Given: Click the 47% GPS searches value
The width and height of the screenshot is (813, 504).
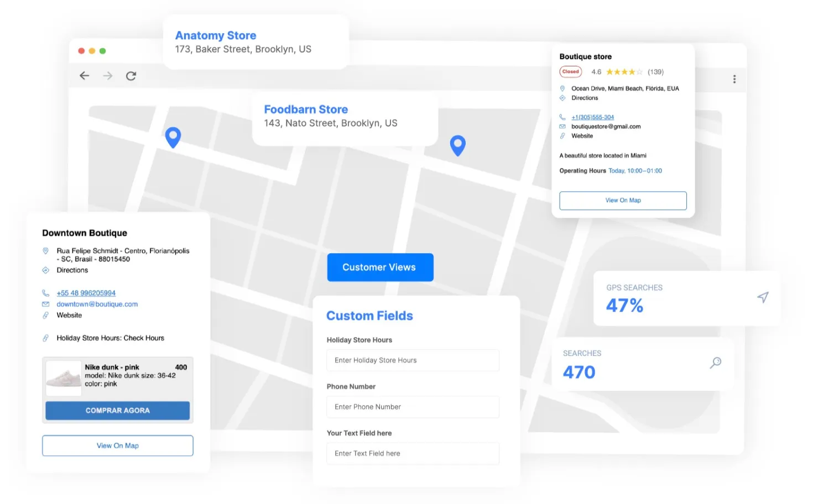Looking at the screenshot, I should pyautogui.click(x=625, y=305).
